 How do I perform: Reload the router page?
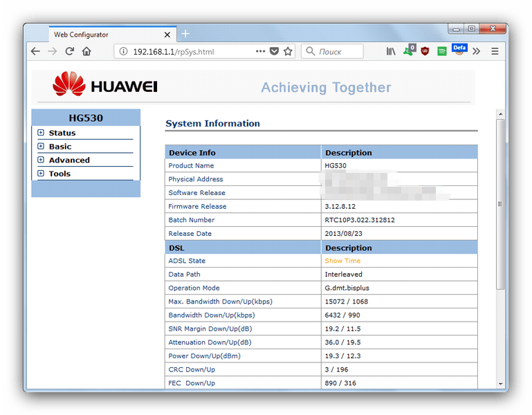(70, 51)
